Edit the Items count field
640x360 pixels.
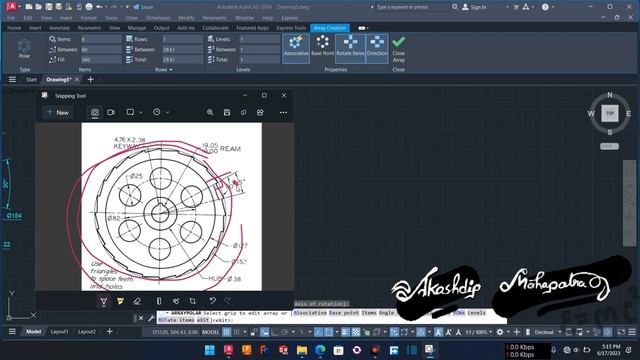[101, 39]
